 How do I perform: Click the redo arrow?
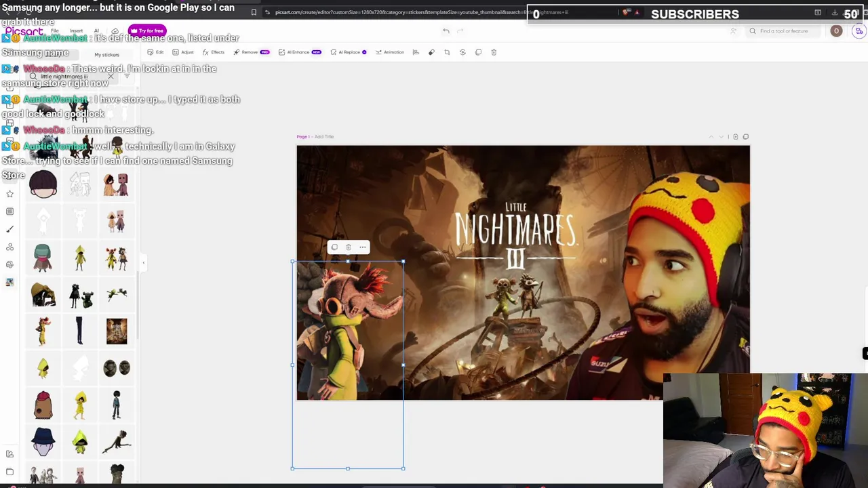click(x=460, y=30)
